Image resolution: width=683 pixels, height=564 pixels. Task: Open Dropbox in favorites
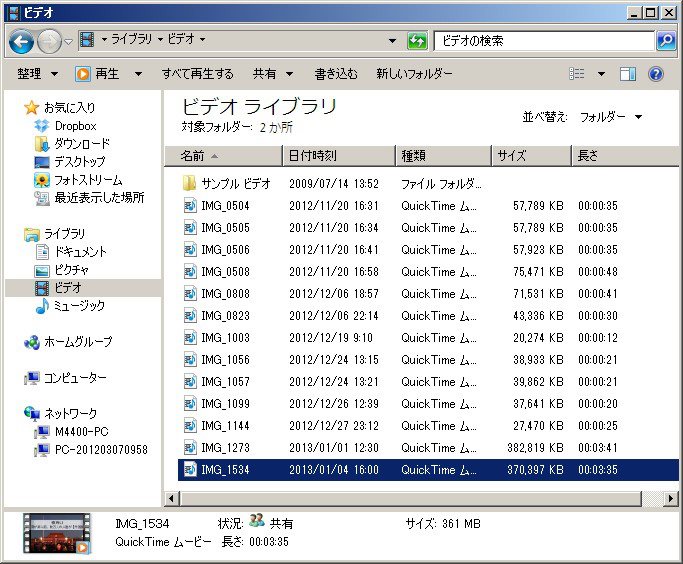point(74,126)
